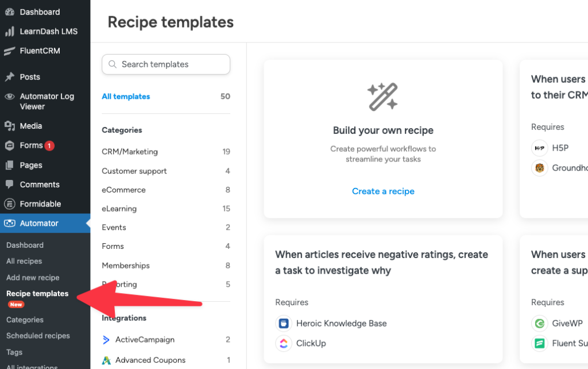The width and height of the screenshot is (588, 369).
Task: Click the FluentCRM icon
Action: pyautogui.click(x=10, y=51)
